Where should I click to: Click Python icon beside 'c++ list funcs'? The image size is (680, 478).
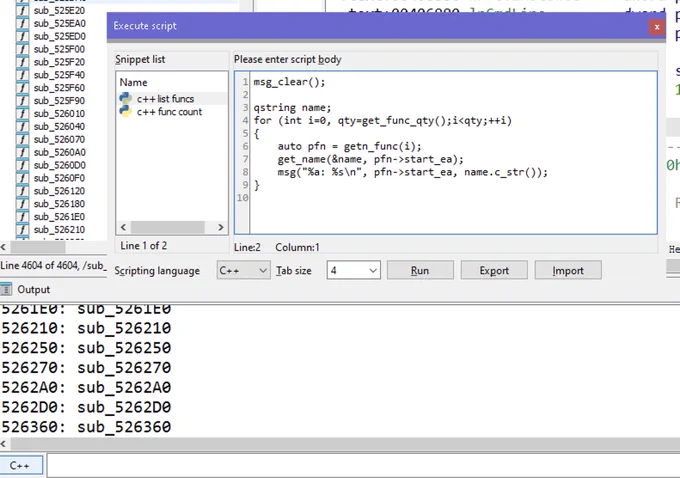tap(125, 98)
